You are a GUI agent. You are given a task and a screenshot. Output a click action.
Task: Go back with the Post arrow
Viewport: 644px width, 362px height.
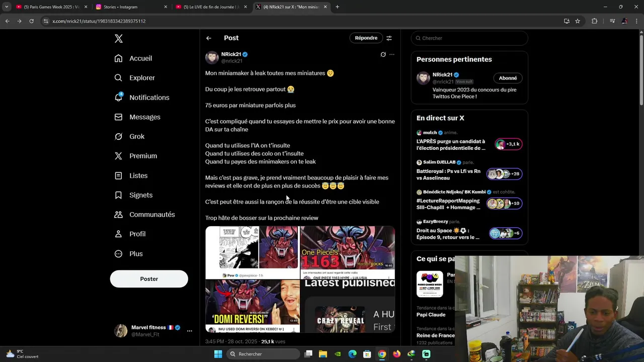(x=208, y=38)
